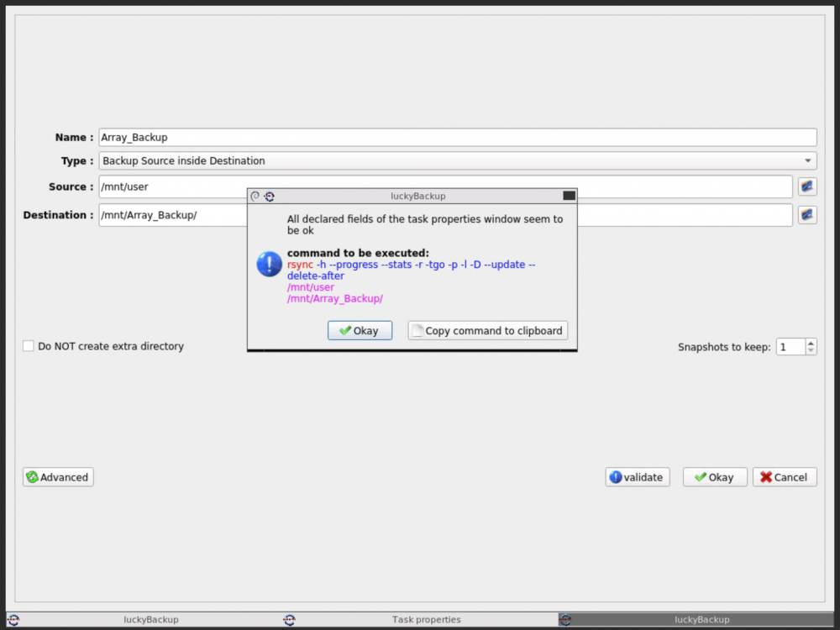Click the blue info icon in dialog
The width and height of the screenshot is (840, 630).
tap(269, 264)
